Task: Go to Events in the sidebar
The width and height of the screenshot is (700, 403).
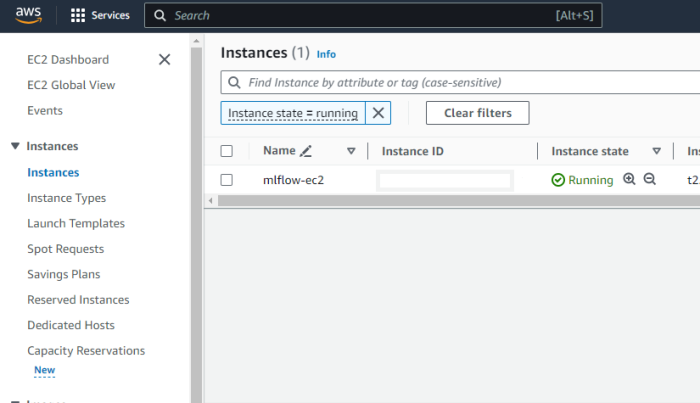Action: pos(45,111)
